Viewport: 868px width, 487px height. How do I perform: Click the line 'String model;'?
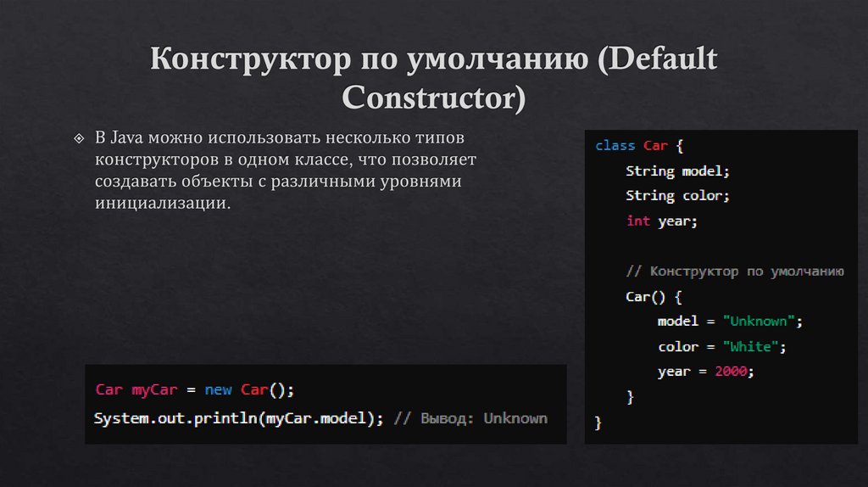[677, 171]
